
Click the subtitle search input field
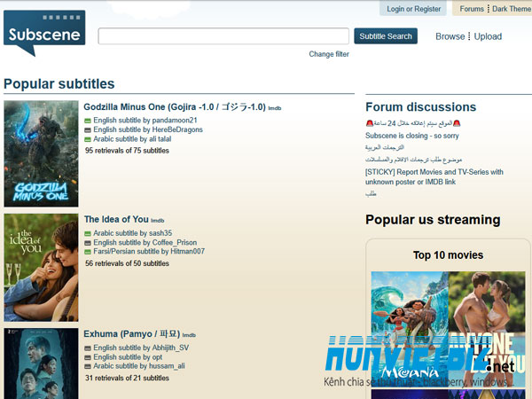pyautogui.click(x=223, y=36)
